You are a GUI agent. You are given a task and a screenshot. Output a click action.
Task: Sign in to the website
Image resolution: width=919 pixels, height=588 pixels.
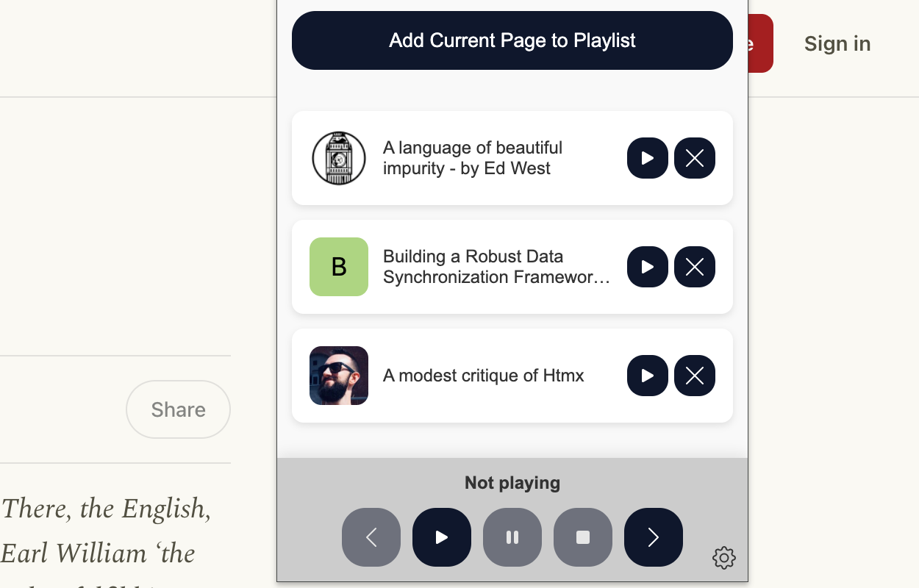(x=837, y=43)
